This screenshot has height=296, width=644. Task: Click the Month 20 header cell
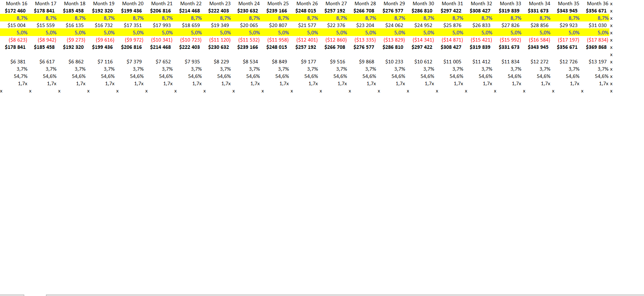click(133, 3)
